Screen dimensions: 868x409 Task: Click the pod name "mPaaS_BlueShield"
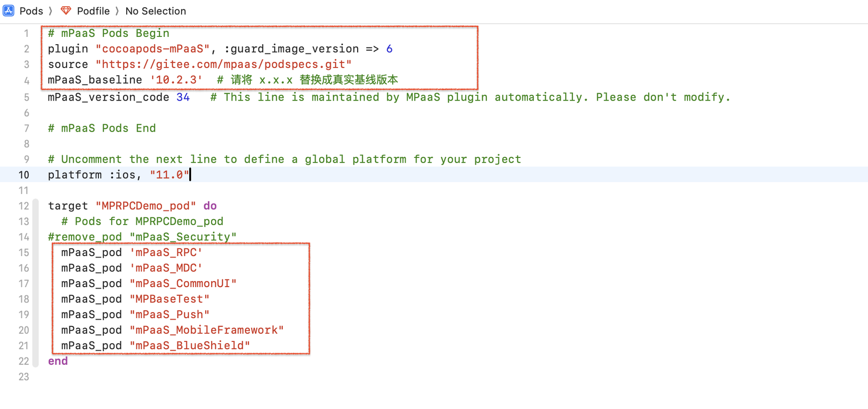tap(190, 346)
